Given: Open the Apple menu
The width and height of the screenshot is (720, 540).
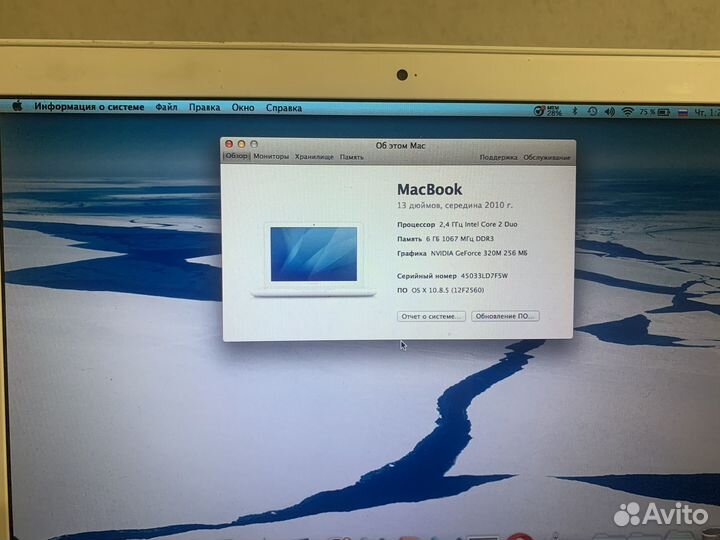Looking at the screenshot, I should click(x=18, y=107).
